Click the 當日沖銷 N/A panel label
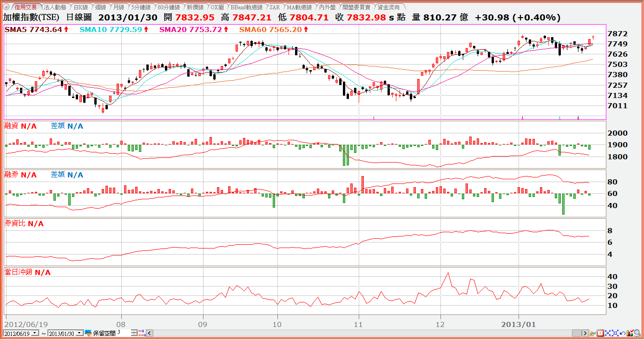 [27, 272]
